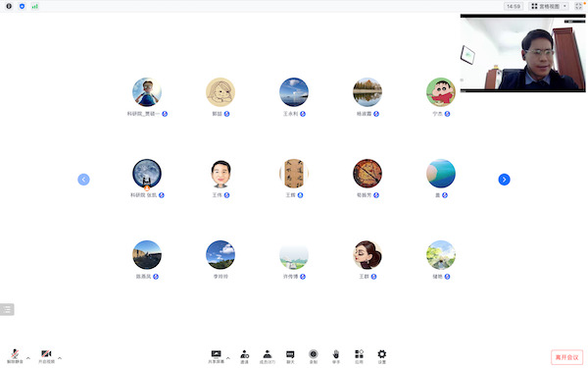Click the 14:59 meeting timer
Image resolution: width=588 pixels, height=368 pixels.
pos(514,6)
